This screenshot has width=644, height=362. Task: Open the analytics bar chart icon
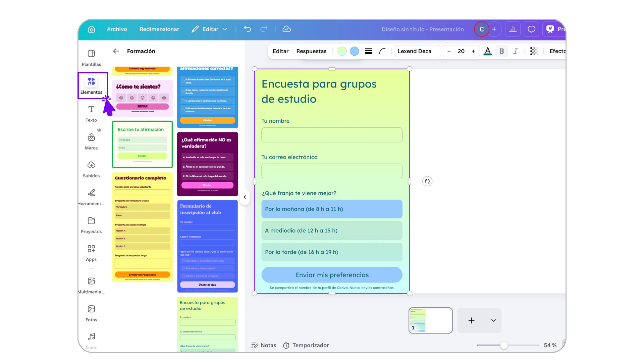[513, 29]
